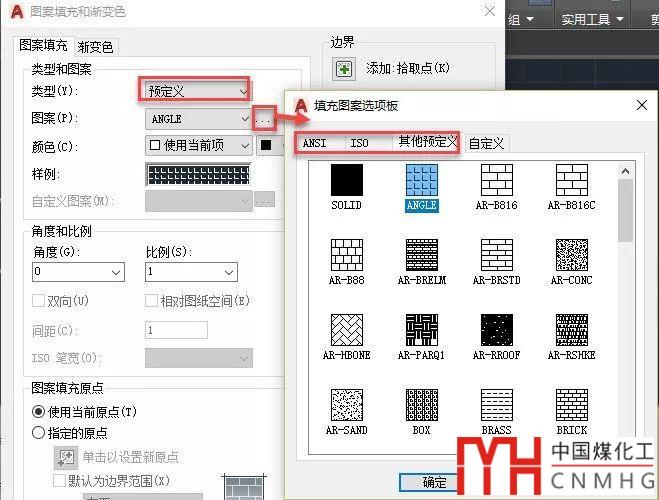Open the background color black swatch dropdown

271,146
